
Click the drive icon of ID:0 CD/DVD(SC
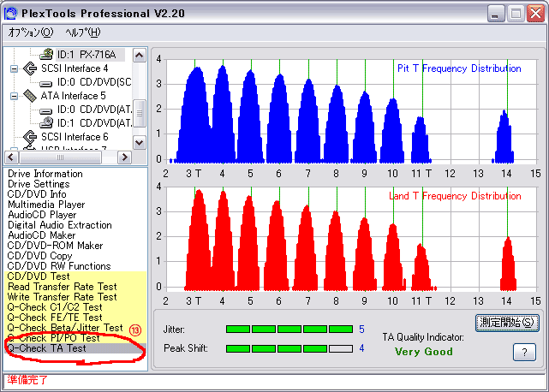tap(46, 83)
